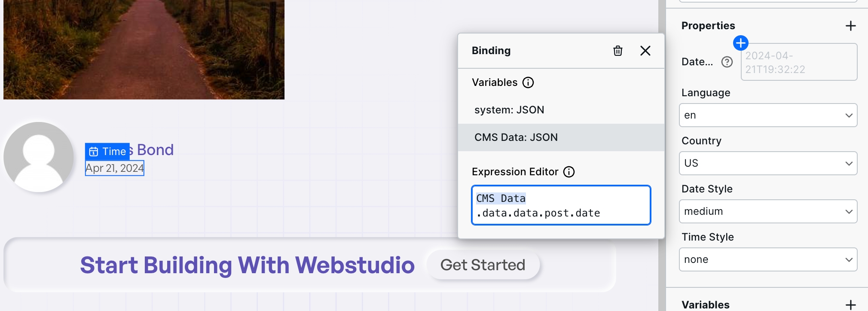Select the system: JSON variable
The width and height of the screenshot is (868, 311).
click(561, 110)
